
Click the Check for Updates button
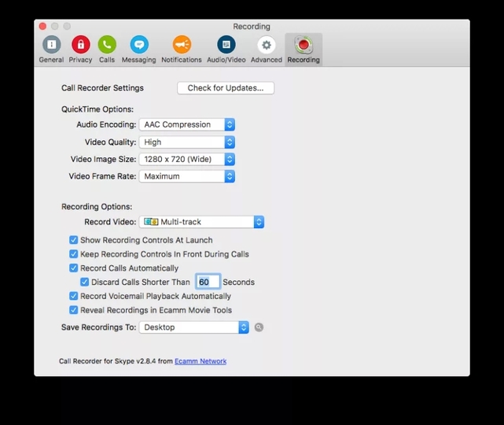coord(226,88)
